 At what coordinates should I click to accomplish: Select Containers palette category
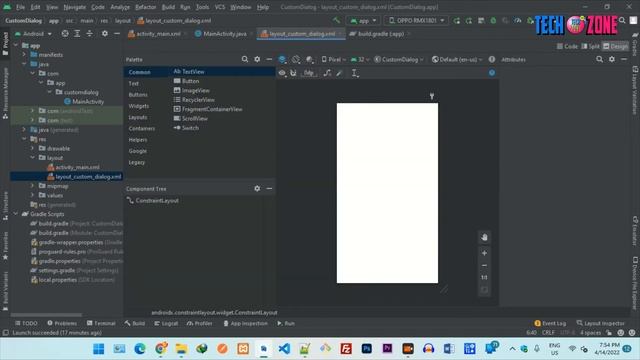(x=142, y=129)
